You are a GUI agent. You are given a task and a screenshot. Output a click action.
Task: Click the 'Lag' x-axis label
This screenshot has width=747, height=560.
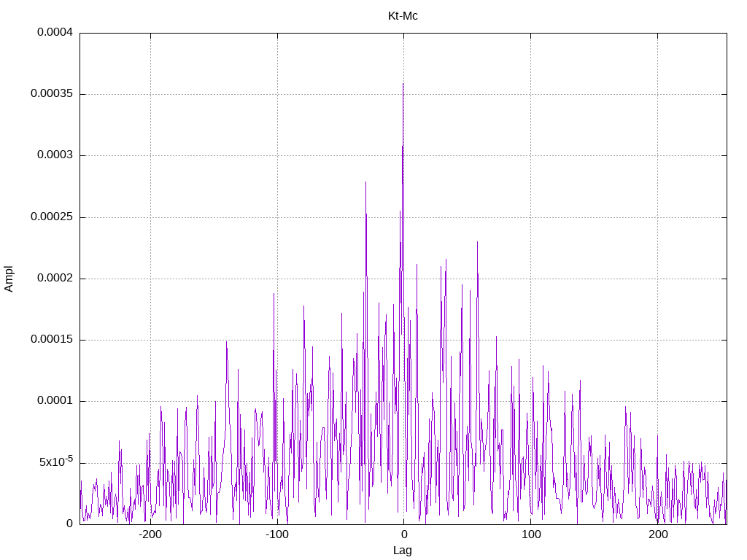point(403,550)
